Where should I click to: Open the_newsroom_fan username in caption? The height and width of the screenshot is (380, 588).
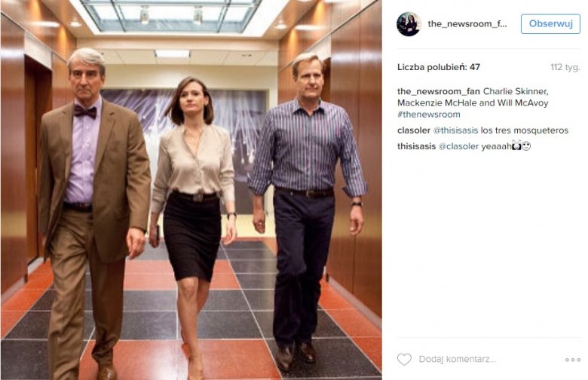click(439, 91)
